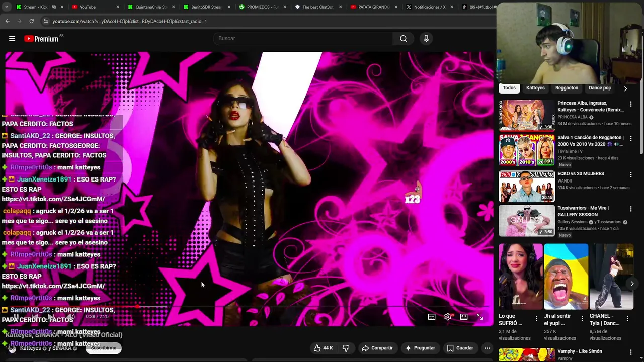Close the PATATA GIRANDO tab
The image size is (644, 362).
[396, 7]
